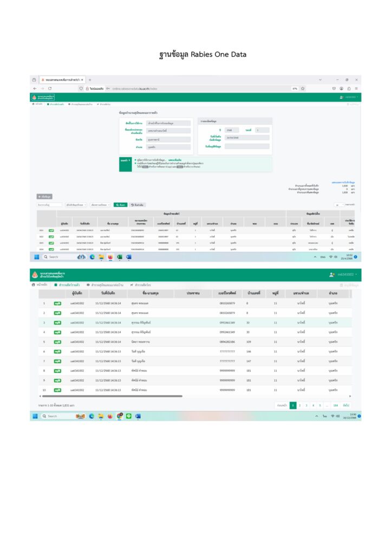The width and height of the screenshot is (392, 555).
Task: Click the keyword search text field in filters
Action: pos(49,205)
